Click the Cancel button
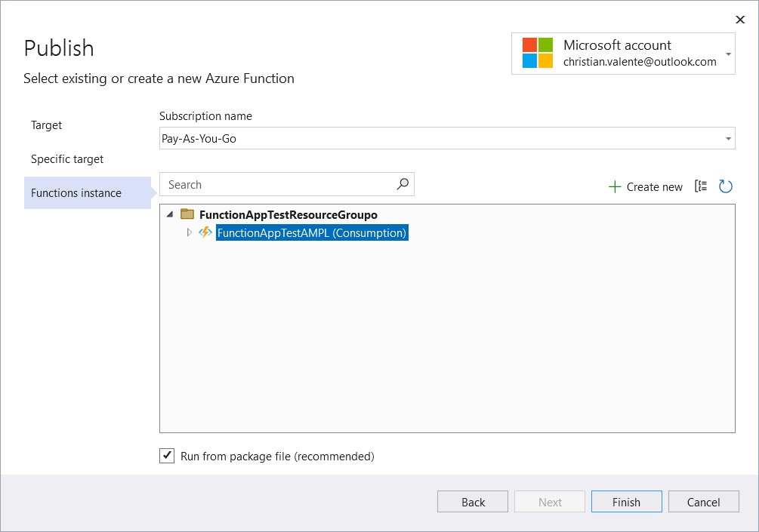 coord(703,502)
